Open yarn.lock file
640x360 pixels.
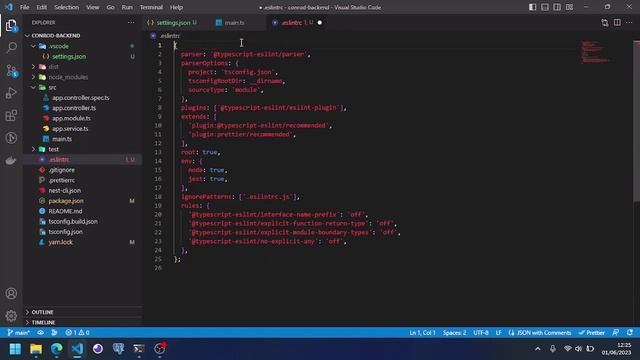[83, 242]
